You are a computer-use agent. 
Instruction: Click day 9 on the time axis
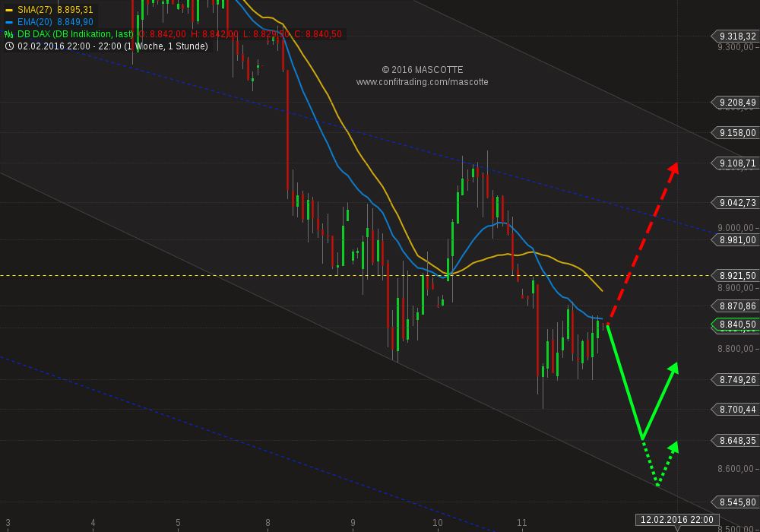[x=353, y=523]
